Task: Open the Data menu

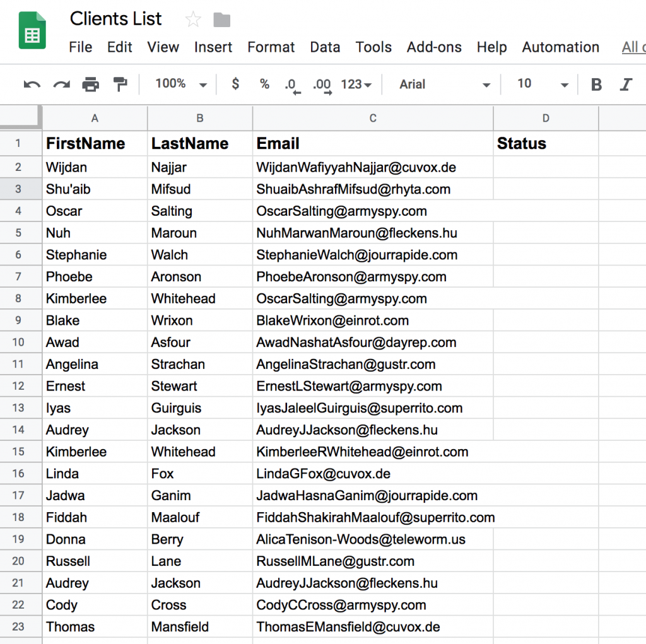Action: point(325,47)
